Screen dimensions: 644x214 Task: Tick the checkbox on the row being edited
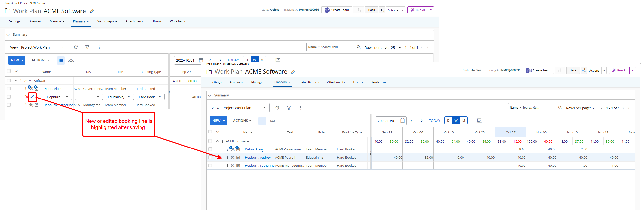click(9, 97)
